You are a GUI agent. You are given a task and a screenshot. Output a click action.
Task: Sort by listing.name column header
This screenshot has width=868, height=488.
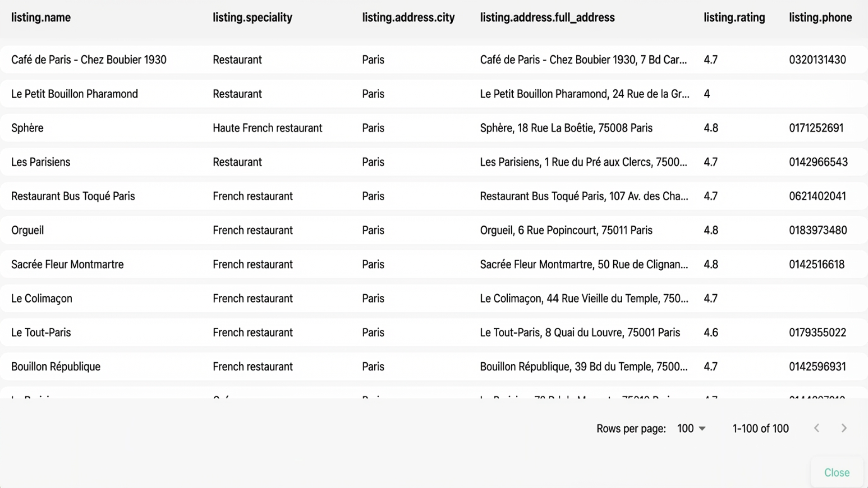tap(41, 17)
